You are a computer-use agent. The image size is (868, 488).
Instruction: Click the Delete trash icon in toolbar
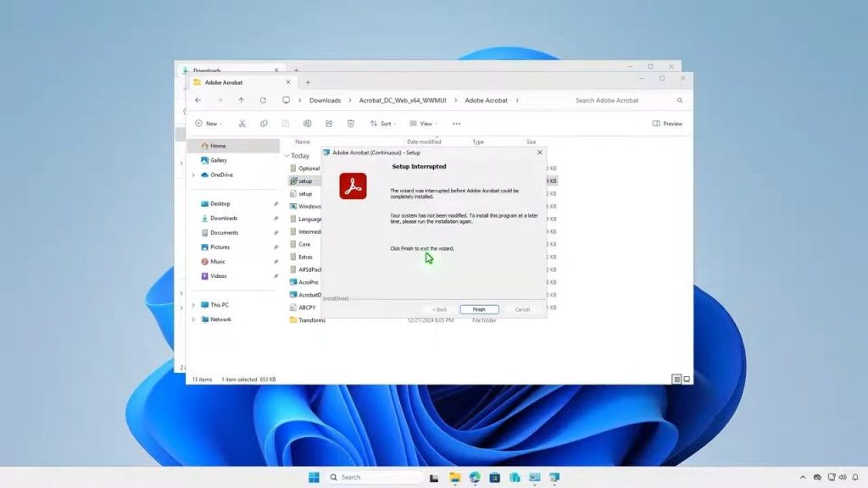[x=350, y=124]
